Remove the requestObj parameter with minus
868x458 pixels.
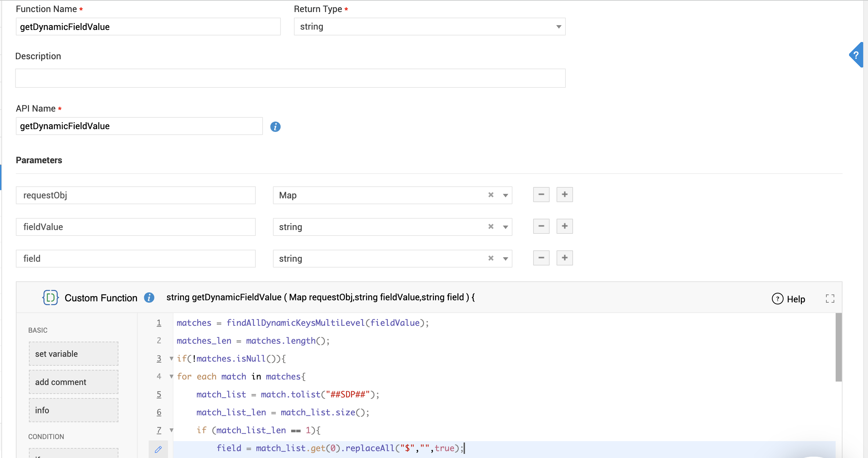(541, 195)
